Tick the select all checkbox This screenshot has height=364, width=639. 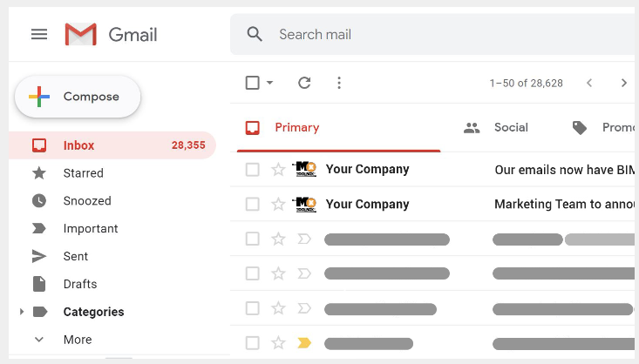[x=253, y=83]
